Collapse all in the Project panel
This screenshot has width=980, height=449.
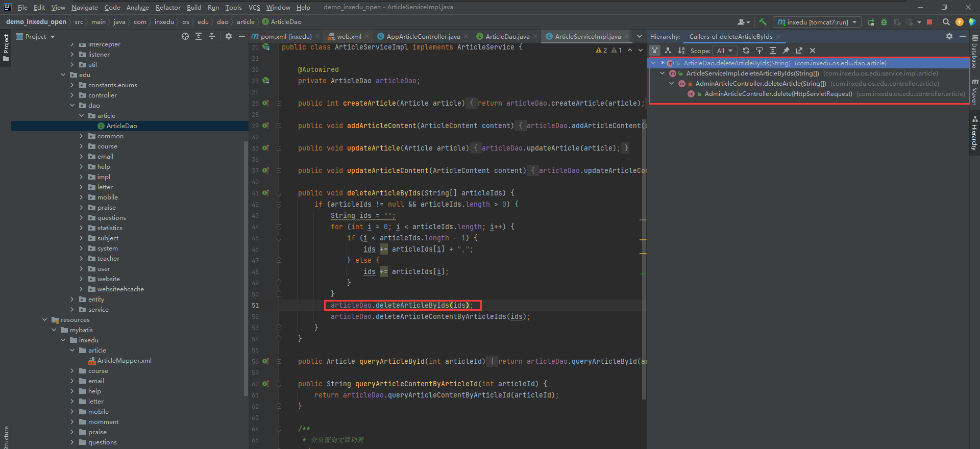212,36
